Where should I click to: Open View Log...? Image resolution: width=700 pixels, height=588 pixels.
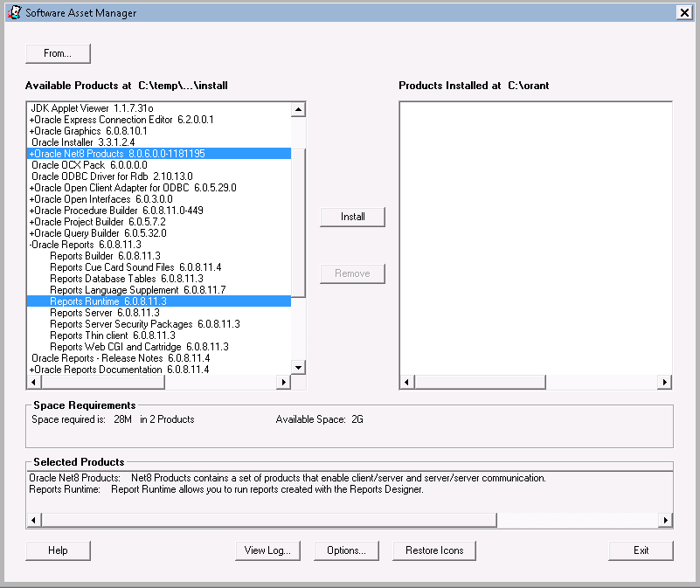coord(267,550)
